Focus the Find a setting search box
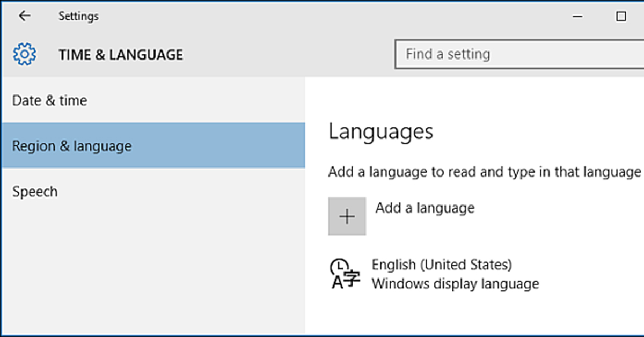Viewport: 644px width, 337px height. point(515,54)
